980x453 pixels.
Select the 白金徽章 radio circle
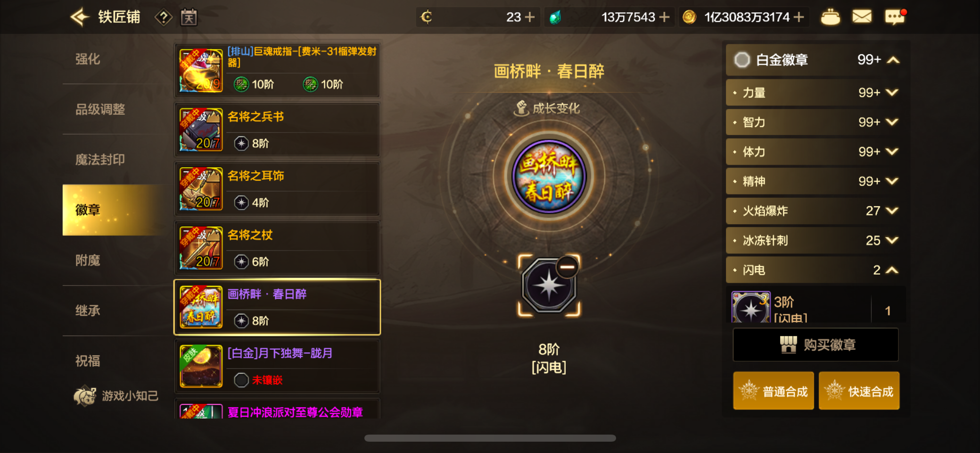tap(742, 60)
